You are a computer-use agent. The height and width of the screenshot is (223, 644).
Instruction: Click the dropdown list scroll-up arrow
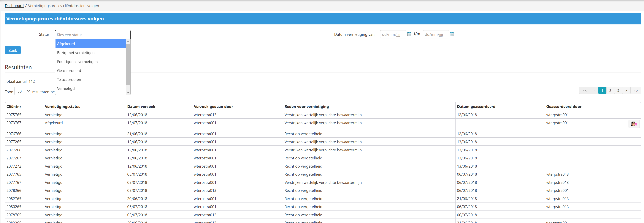click(x=128, y=42)
